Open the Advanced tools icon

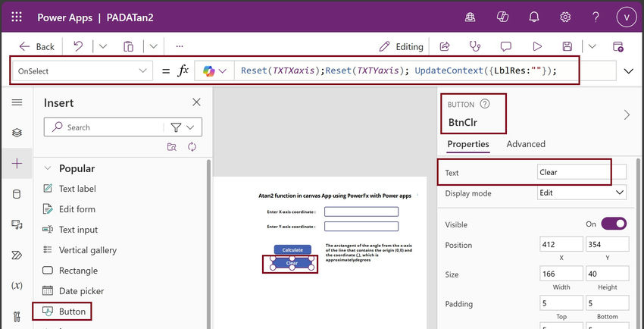pyautogui.click(x=17, y=317)
